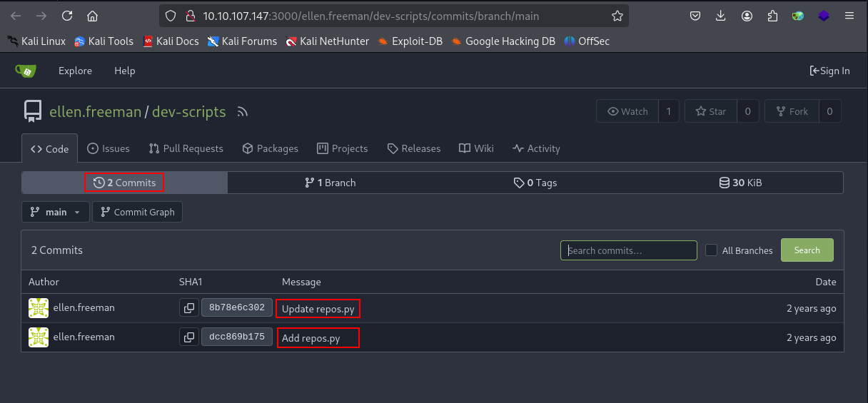Bookmark this page with the star icon

point(617,16)
